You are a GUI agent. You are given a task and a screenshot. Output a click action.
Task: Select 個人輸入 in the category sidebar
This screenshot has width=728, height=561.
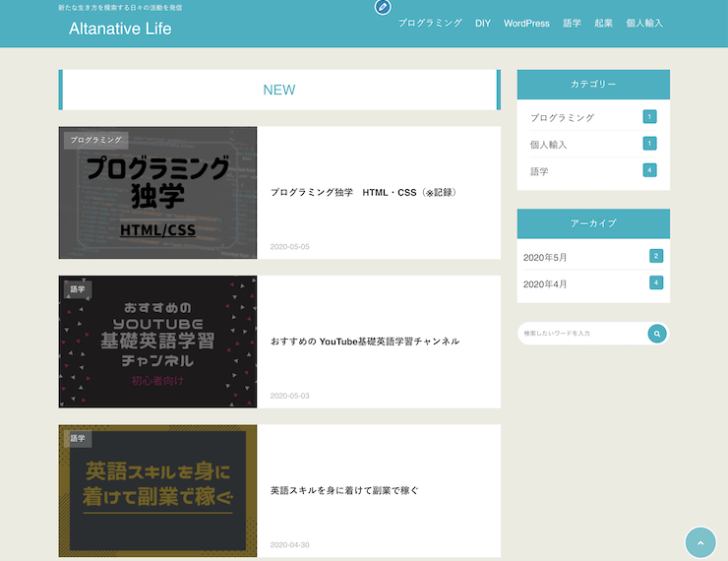tap(548, 145)
